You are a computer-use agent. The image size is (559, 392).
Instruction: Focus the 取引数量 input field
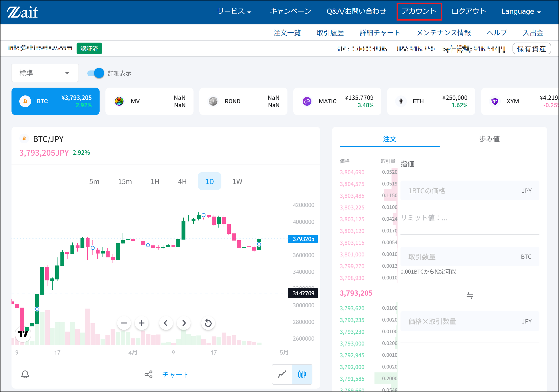(x=470, y=257)
